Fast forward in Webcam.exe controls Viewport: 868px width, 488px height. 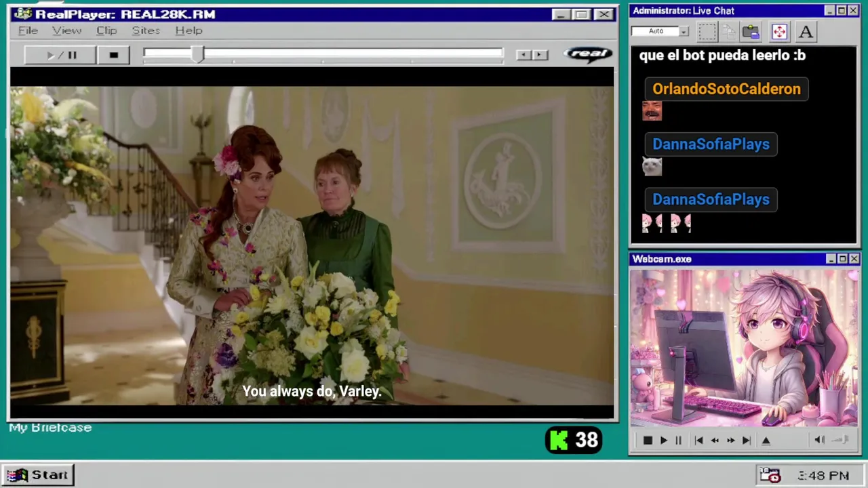[730, 441]
